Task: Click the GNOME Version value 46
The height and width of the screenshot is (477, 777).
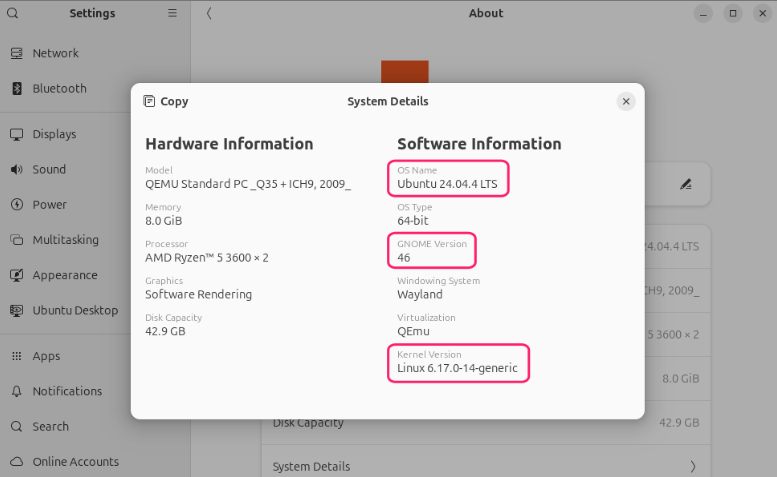Action: click(403, 258)
